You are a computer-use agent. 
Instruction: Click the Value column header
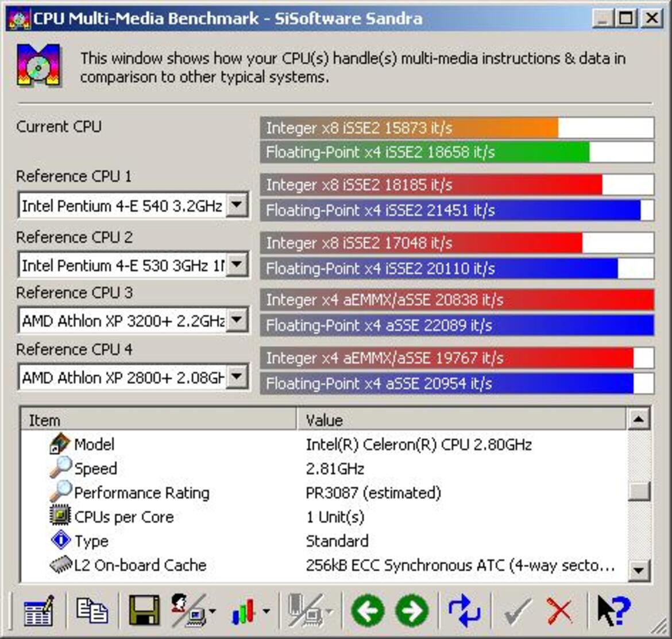coord(461,419)
